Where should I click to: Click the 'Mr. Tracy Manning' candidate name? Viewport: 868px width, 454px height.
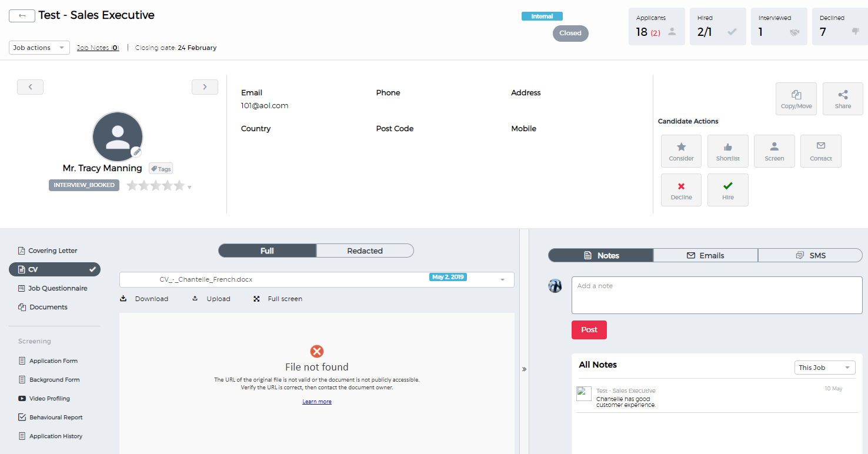coord(102,168)
